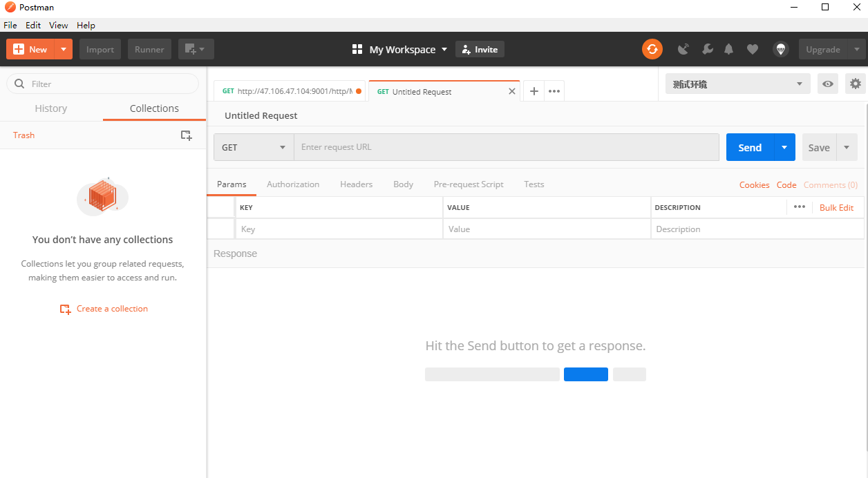This screenshot has width=868, height=478.
Task: Open the File menu
Action: 10,25
